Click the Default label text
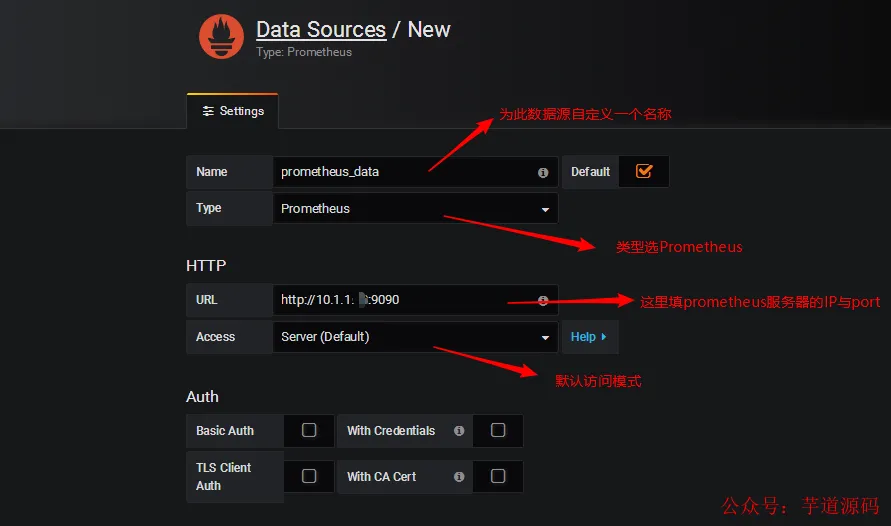Viewport: 891px width, 526px height. (590, 172)
